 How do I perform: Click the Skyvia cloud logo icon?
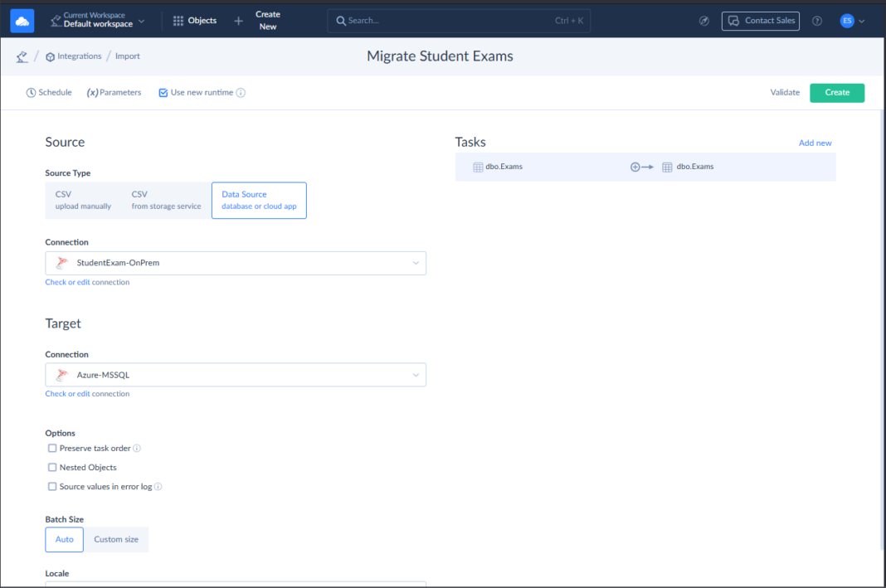pos(22,21)
